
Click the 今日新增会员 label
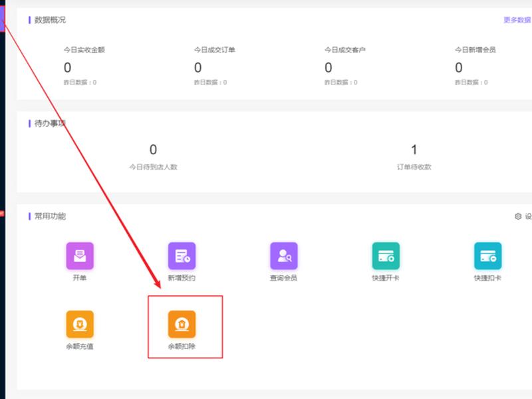coord(475,50)
